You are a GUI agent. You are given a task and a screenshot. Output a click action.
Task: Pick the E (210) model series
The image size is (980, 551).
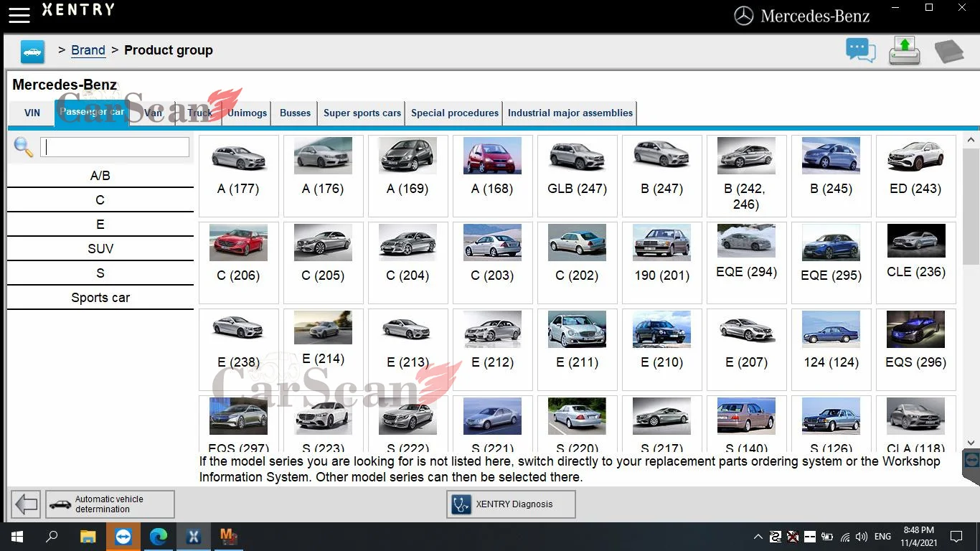coord(662,349)
